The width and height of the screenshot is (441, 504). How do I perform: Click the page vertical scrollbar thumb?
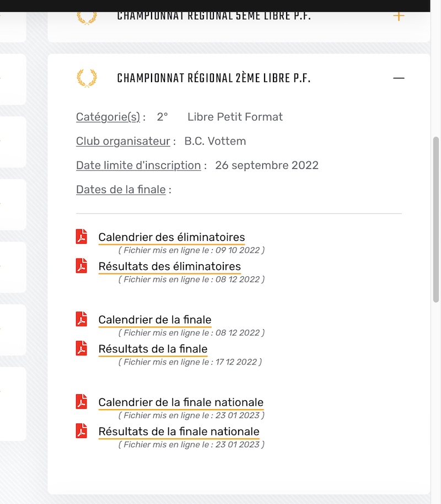436,219
